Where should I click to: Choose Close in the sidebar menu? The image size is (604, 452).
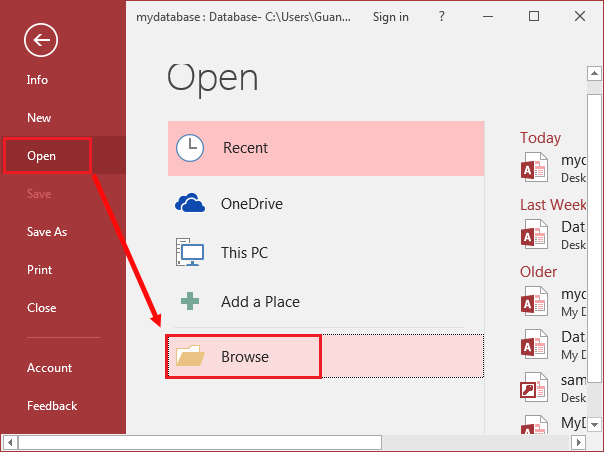[42, 307]
